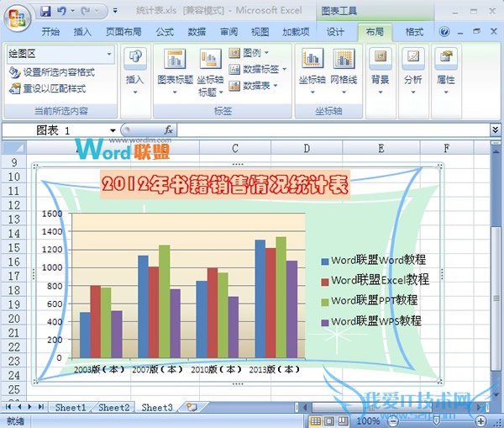The width and height of the screenshot is (504, 428).
Task: Switch to Normal view in status bar
Action: tap(315, 421)
